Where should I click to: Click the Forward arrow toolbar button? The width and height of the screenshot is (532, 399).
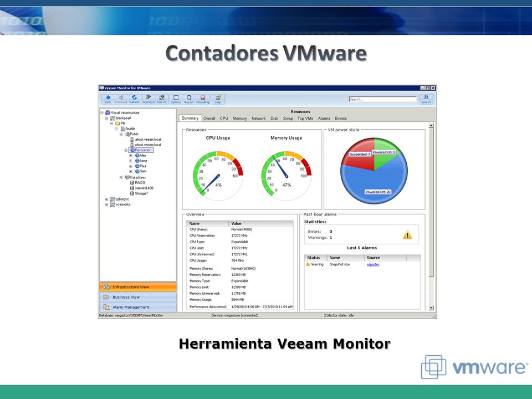121,99
